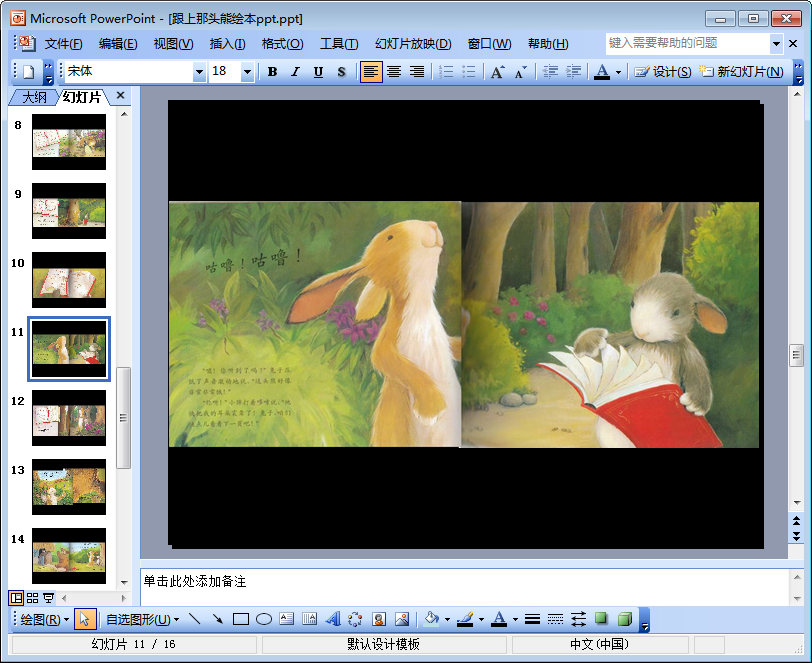This screenshot has height=663, width=812.
Task: Open the 绘图(R) draw menu
Action: coord(45,619)
